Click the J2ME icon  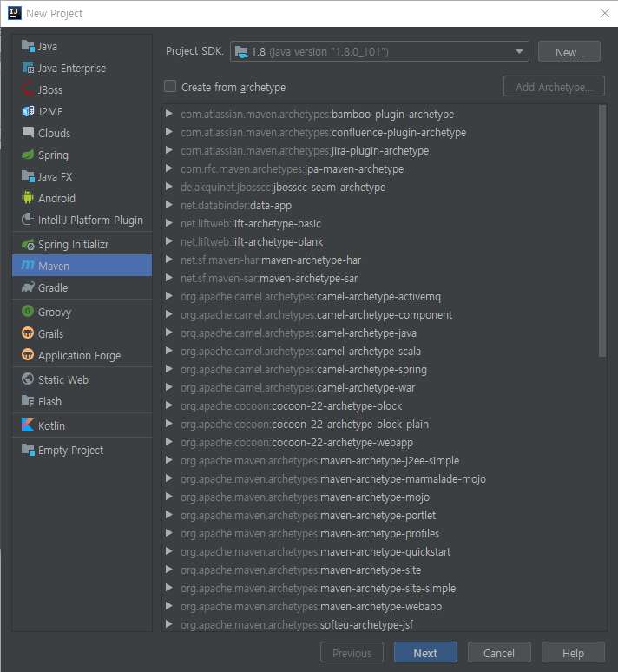[x=28, y=111]
